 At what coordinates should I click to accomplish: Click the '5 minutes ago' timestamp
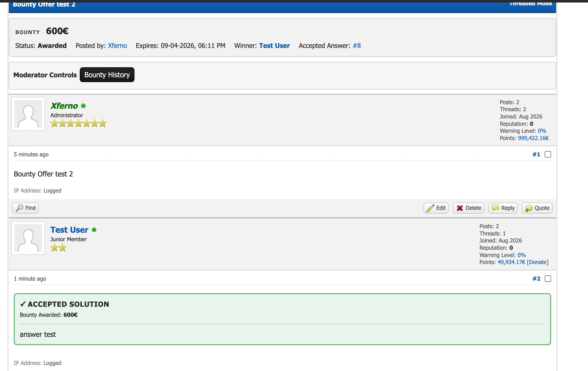(x=31, y=154)
